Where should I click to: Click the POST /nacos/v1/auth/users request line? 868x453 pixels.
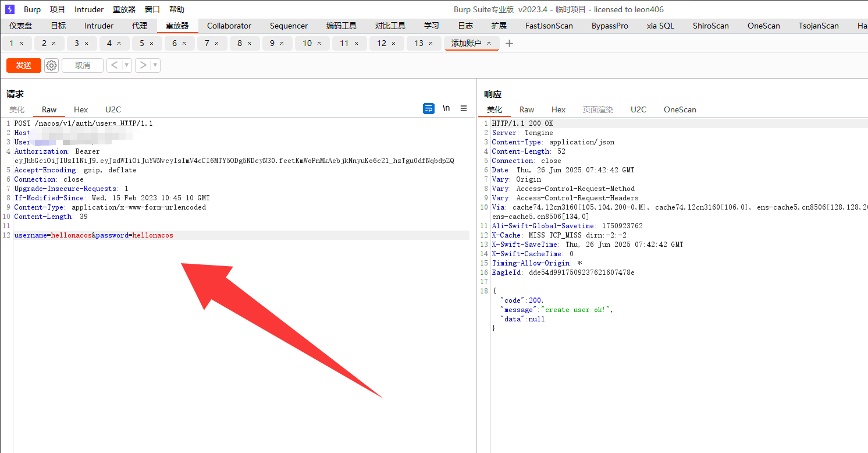click(x=84, y=123)
